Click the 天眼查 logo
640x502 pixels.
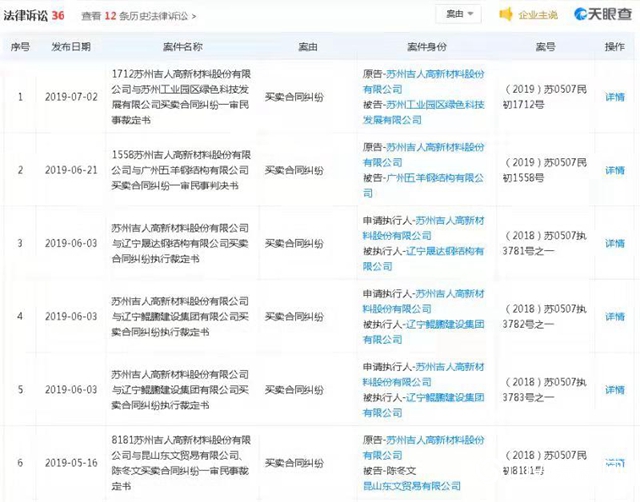point(602,14)
